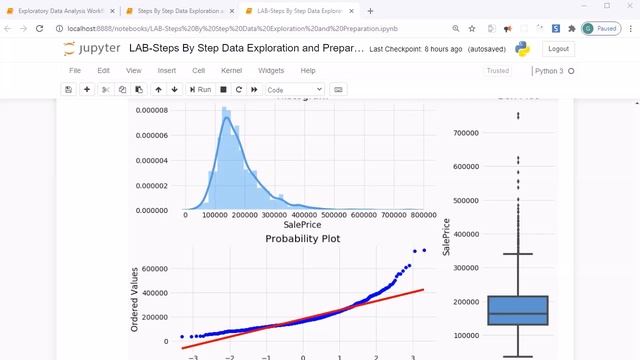Switch to Exploratory Data Analysis Workflow tab
Image resolution: width=640 pixels, height=360 pixels.
click(60, 11)
